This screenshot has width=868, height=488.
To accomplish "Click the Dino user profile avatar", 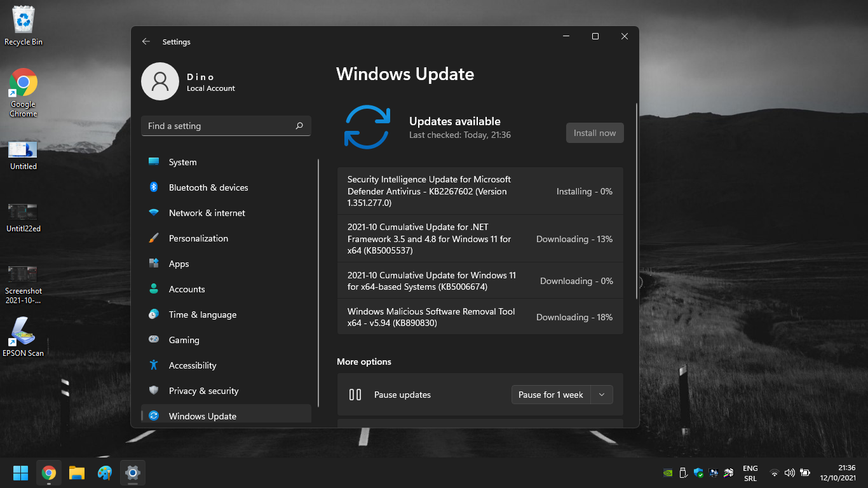I will click(x=160, y=81).
